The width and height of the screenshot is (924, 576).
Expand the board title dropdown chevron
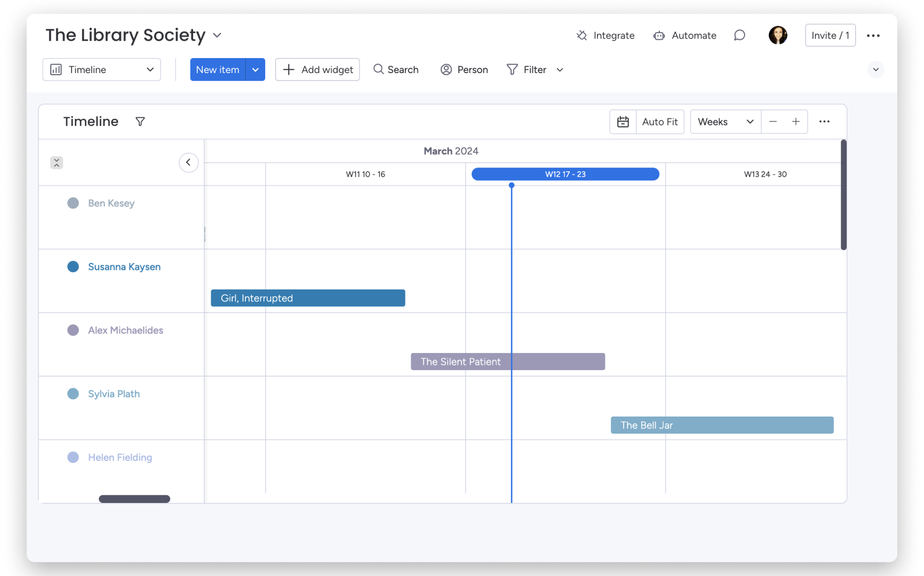click(217, 35)
